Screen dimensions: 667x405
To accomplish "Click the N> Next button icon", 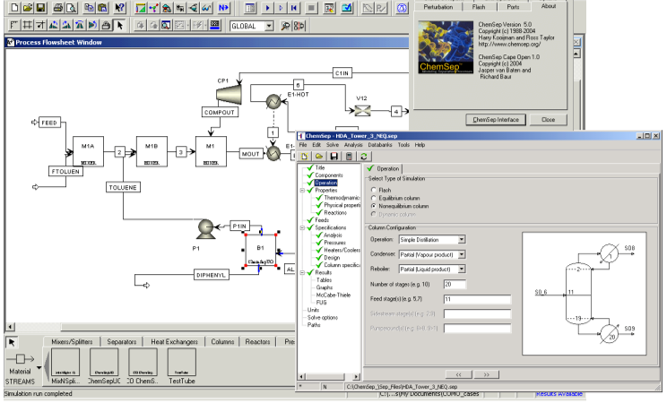I will (223, 7).
